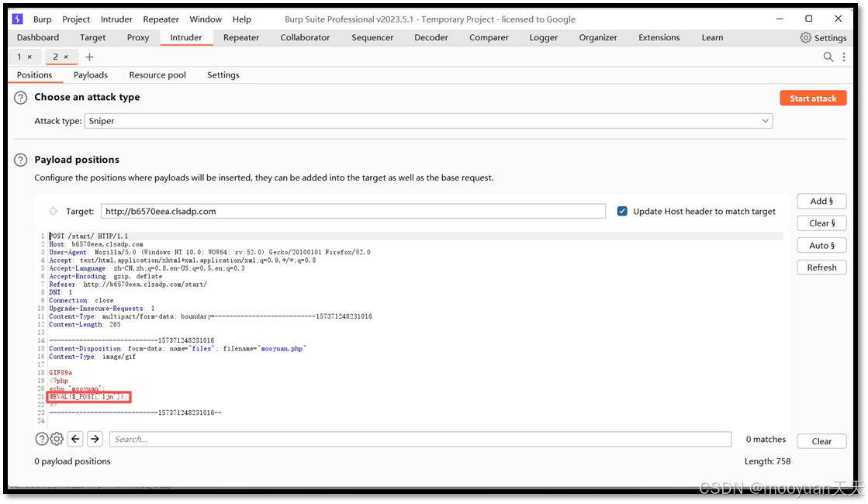Click the Referer header line

click(x=128, y=285)
